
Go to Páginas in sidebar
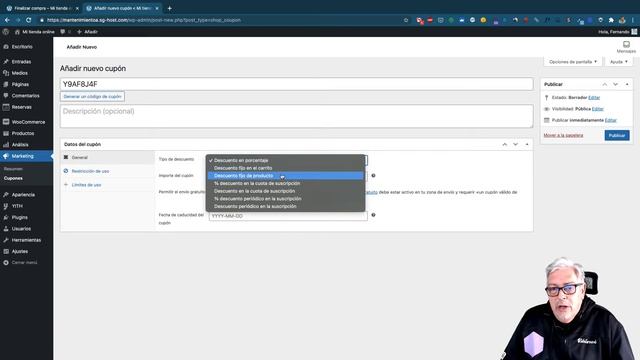pyautogui.click(x=20, y=84)
